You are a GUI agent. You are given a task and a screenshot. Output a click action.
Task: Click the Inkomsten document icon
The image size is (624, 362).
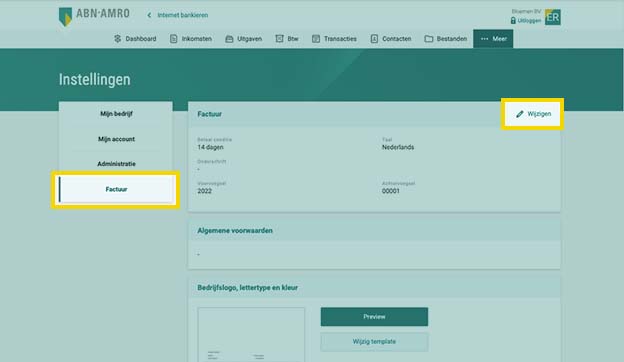pyautogui.click(x=174, y=39)
